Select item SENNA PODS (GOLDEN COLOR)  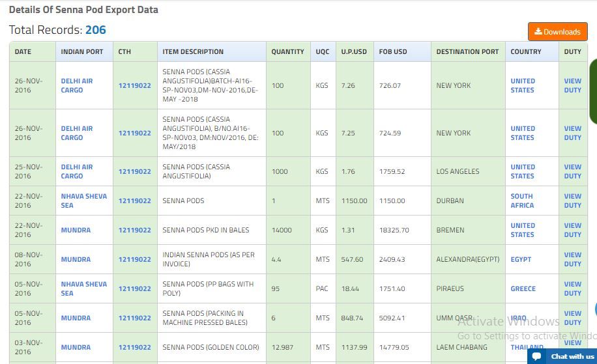tap(211, 347)
